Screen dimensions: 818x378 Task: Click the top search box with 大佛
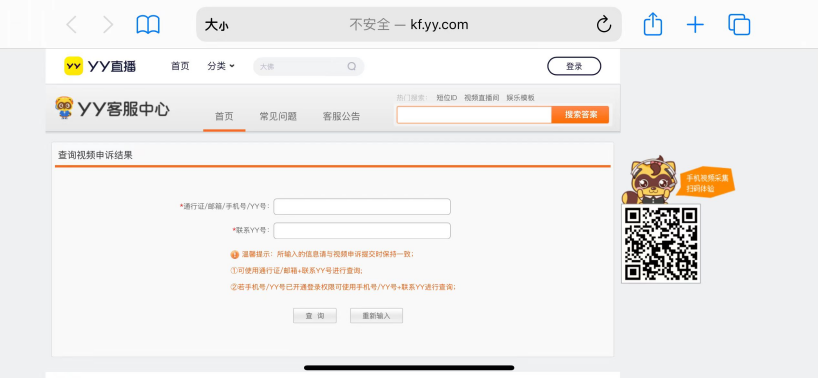[308, 66]
